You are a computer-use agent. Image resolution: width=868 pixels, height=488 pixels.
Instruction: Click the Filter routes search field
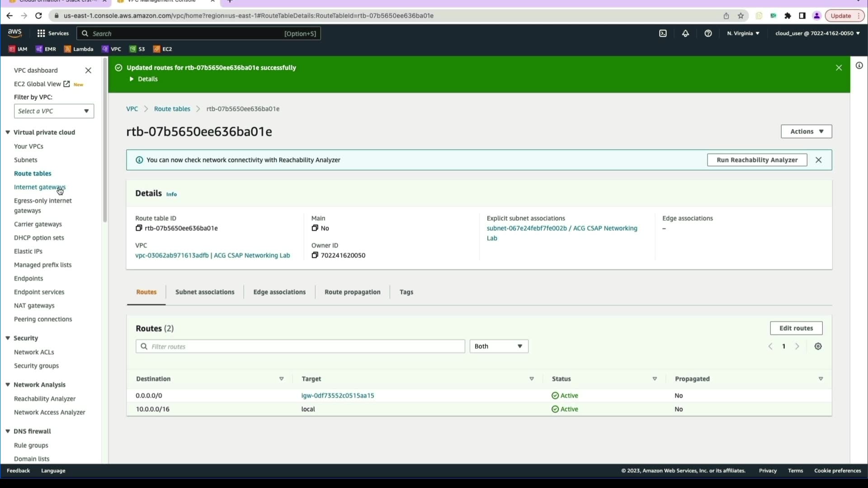tap(300, 347)
